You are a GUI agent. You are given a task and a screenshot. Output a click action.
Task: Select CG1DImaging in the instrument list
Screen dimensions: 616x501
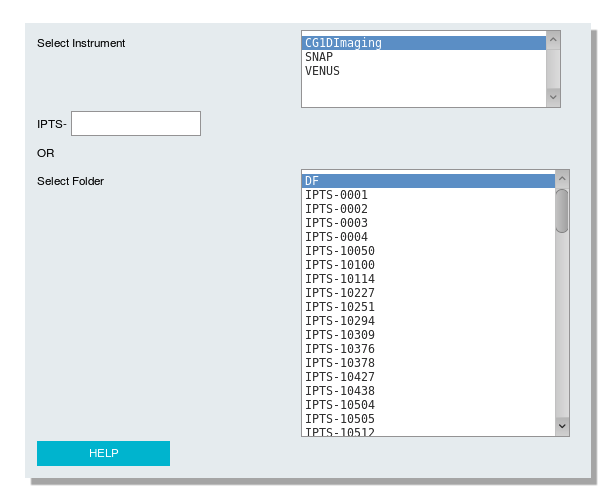[x=343, y=43]
